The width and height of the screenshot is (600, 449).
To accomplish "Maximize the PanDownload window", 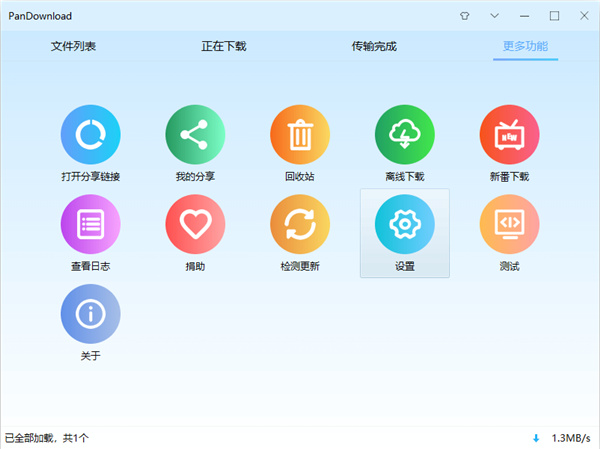I will pos(555,16).
